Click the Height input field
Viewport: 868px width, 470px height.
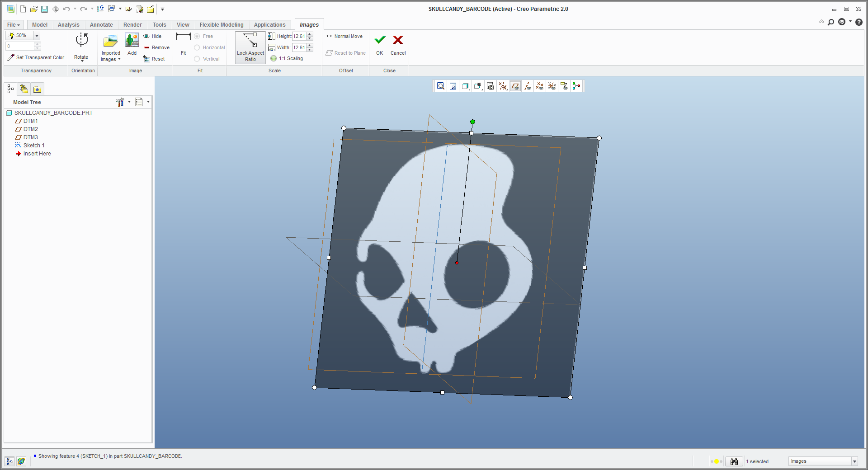299,36
